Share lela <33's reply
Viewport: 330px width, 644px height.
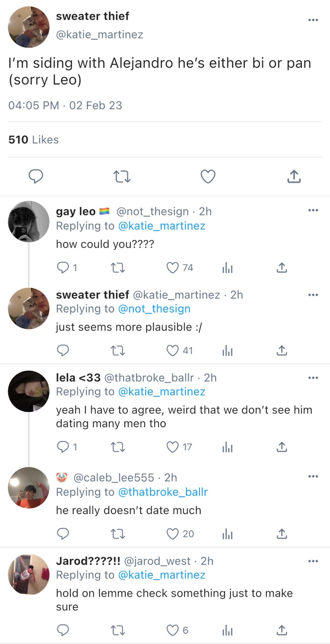pos(282,447)
